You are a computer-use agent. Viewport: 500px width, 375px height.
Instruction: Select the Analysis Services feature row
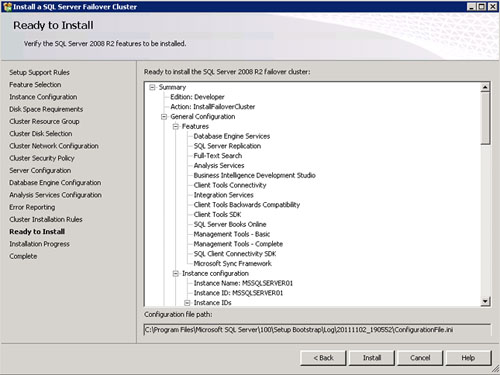tap(219, 166)
